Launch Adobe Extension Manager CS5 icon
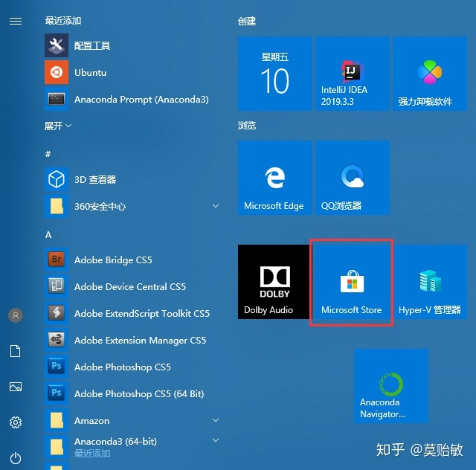The height and width of the screenshot is (470, 476). pyautogui.click(x=57, y=340)
